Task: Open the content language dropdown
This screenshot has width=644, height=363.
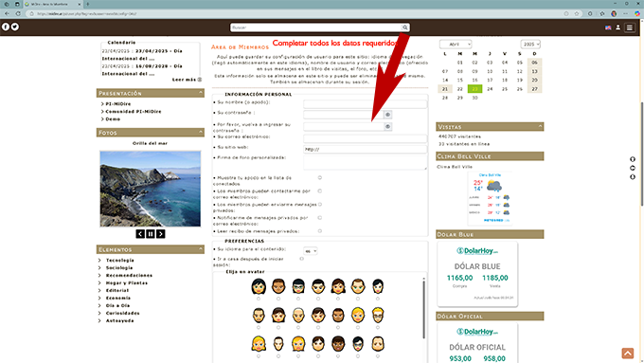Action: (310, 251)
